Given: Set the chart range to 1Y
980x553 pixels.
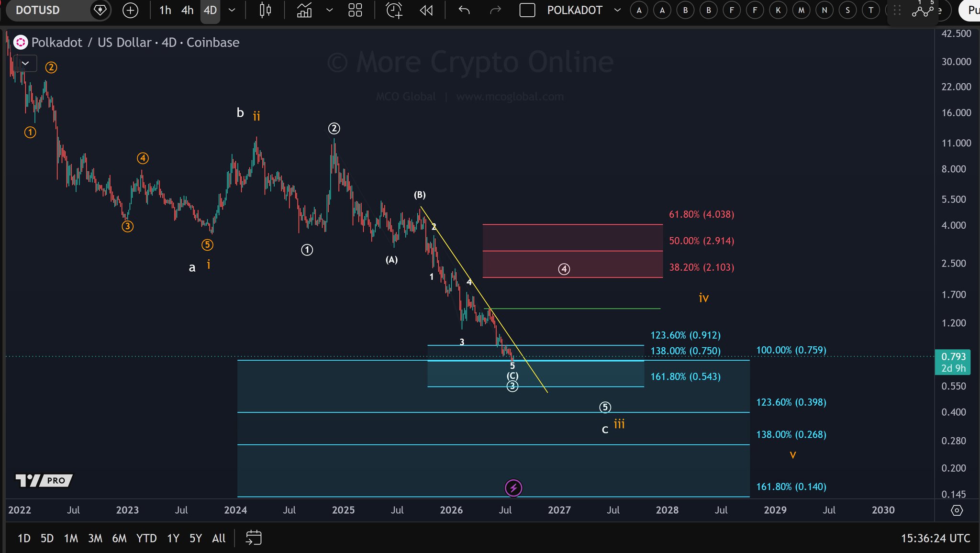Looking at the screenshot, I should [173, 538].
